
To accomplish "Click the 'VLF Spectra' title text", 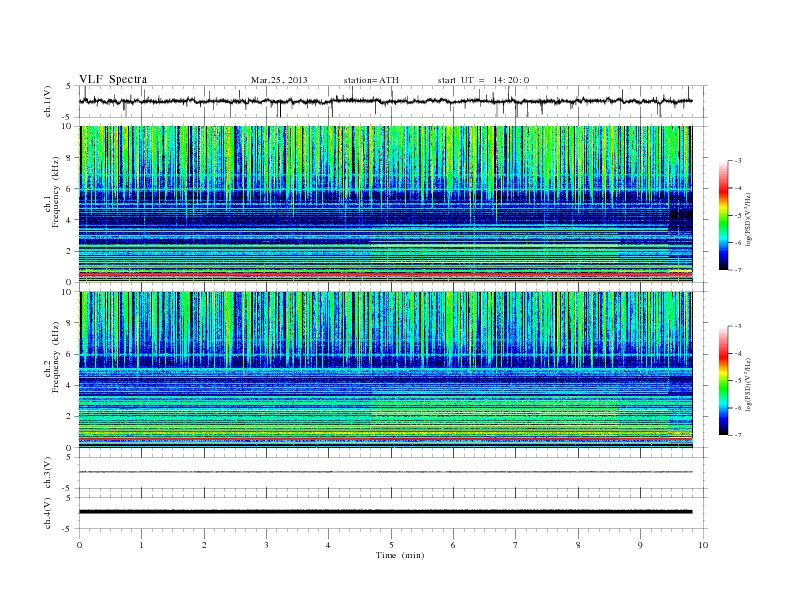I will pos(113,79).
